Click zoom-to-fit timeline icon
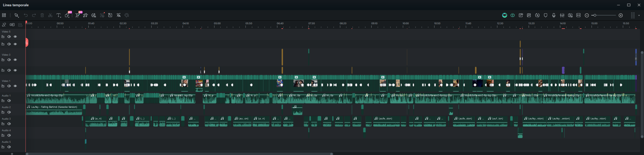The image size is (644, 155). tap(578, 15)
